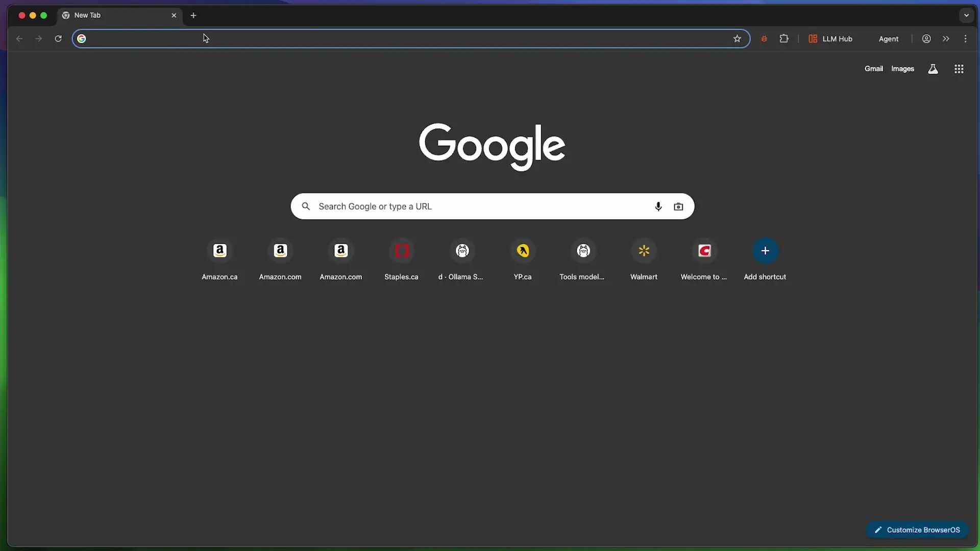Open the LLM Hub panel
Image resolution: width=980 pixels, height=551 pixels.
[830, 39]
